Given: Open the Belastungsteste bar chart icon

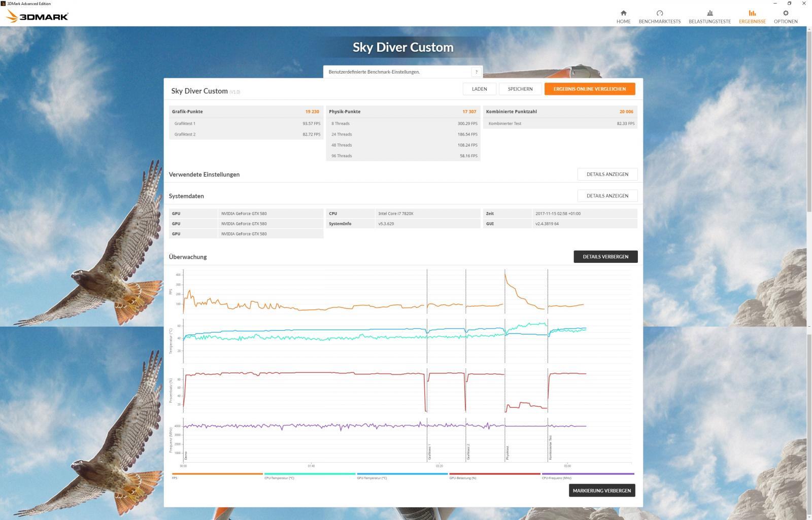Looking at the screenshot, I should click(709, 13).
